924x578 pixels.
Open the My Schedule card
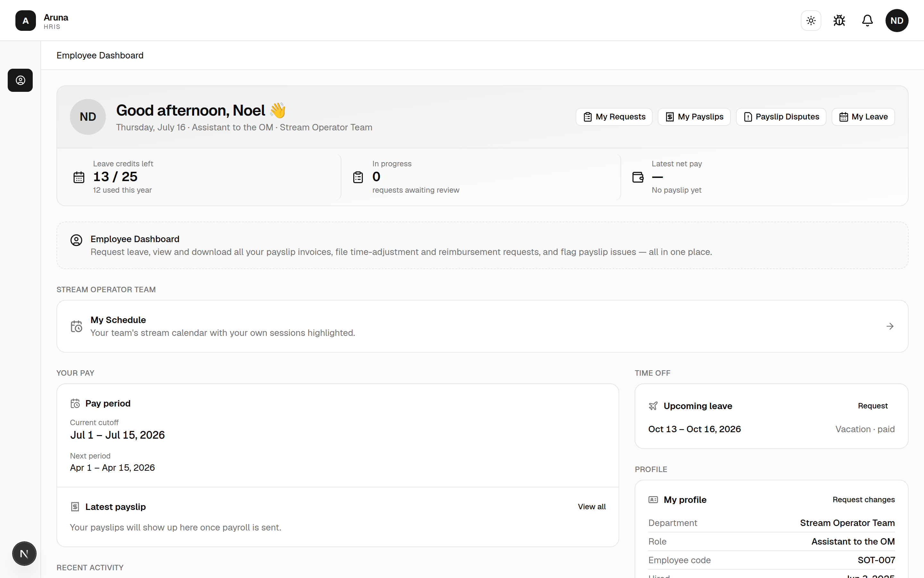pyautogui.click(x=482, y=326)
